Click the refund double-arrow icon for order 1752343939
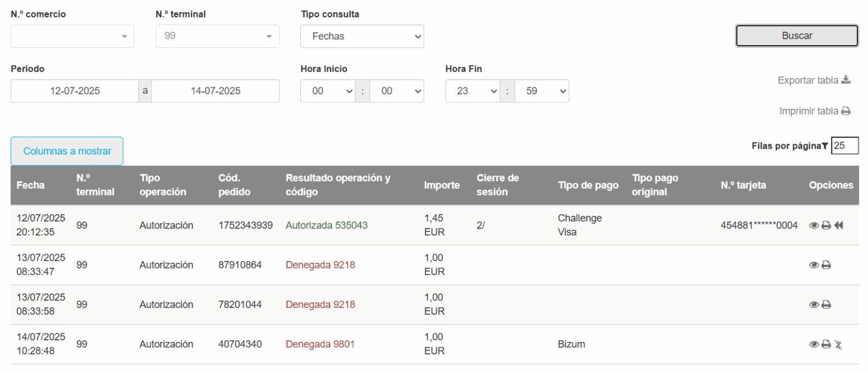Image resolution: width=868 pixels, height=371 pixels. pyautogui.click(x=838, y=226)
